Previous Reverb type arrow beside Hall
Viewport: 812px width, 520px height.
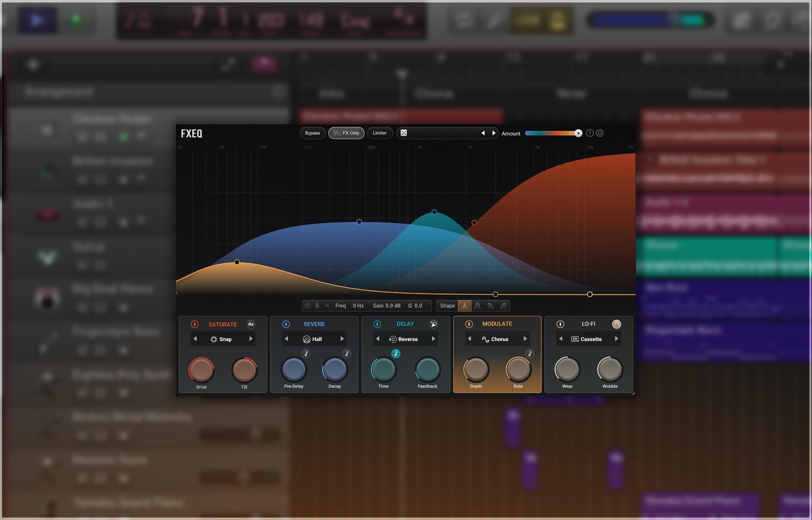click(x=287, y=339)
